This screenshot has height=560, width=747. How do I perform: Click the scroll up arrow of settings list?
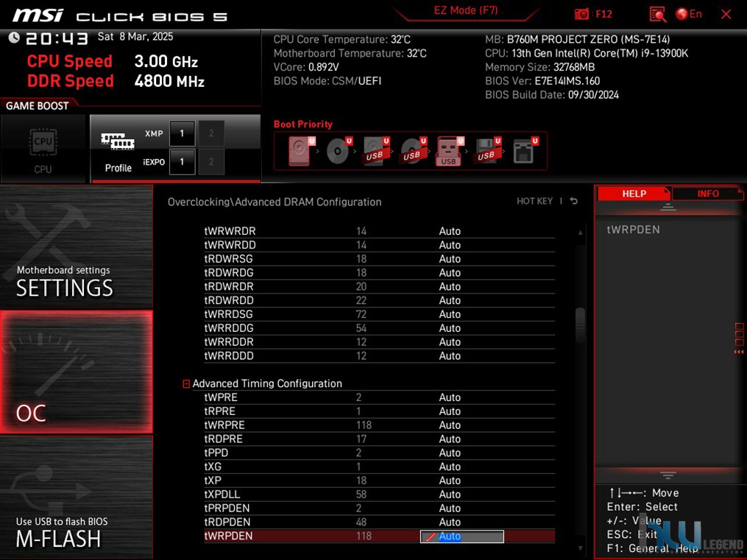coord(580,233)
